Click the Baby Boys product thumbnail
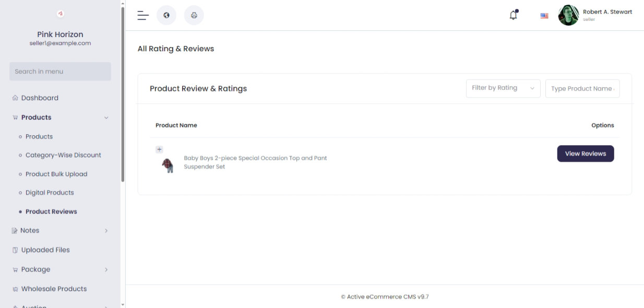Screen dimensions: 644x308 168,166
